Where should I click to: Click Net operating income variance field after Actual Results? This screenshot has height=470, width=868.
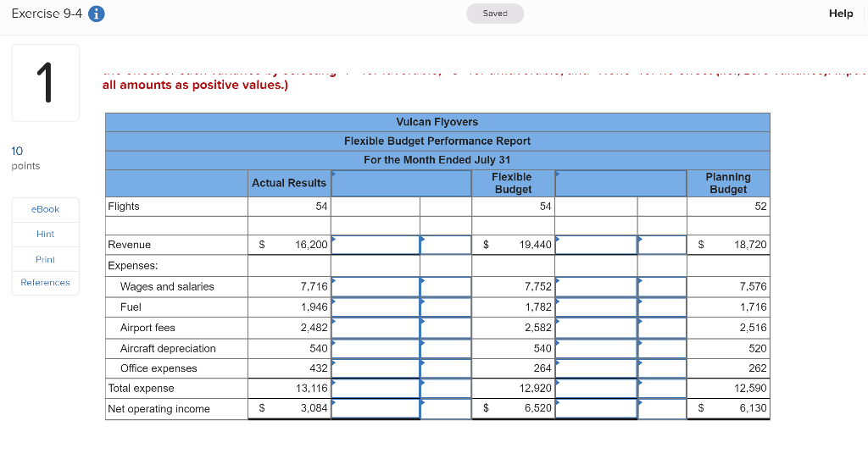pos(376,409)
